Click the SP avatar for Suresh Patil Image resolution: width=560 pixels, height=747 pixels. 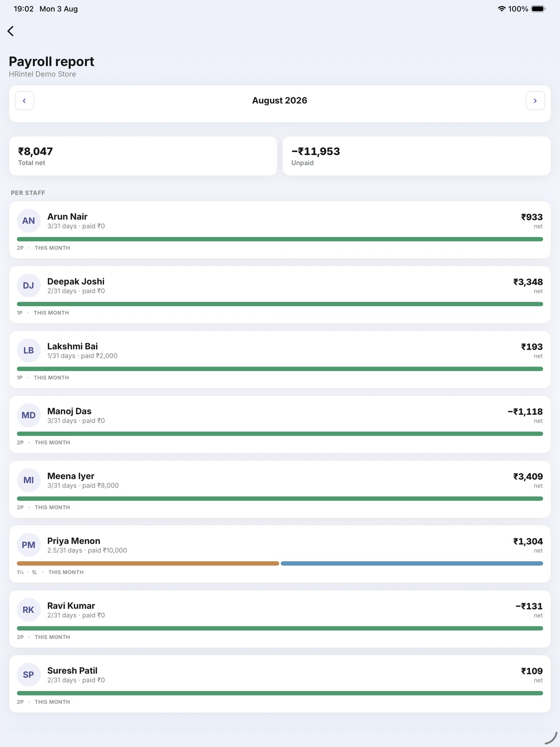29,674
